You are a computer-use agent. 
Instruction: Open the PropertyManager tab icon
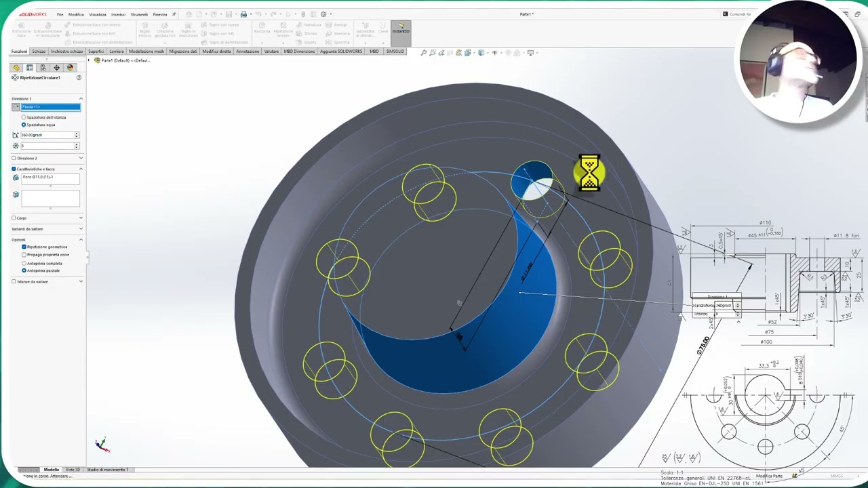pos(30,68)
